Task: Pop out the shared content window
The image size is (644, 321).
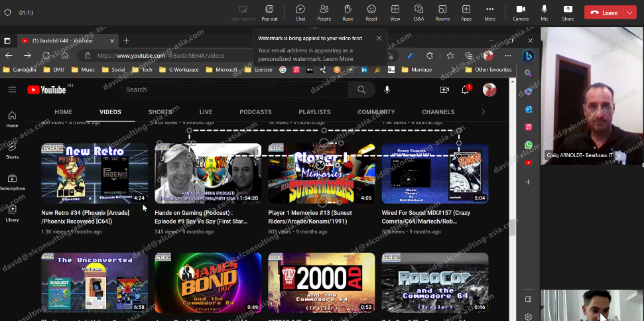Action: [269, 13]
